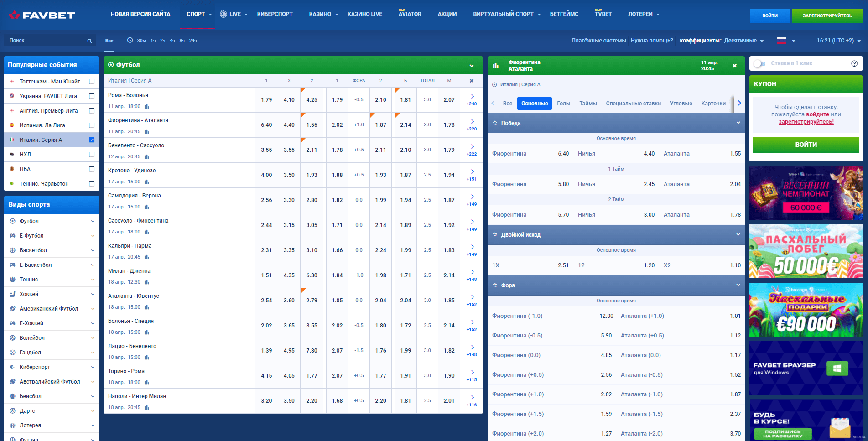Viewport: 868px width, 441px height.
Task: Open statistics icon for Милан - Дженоа
Action: pos(147,282)
